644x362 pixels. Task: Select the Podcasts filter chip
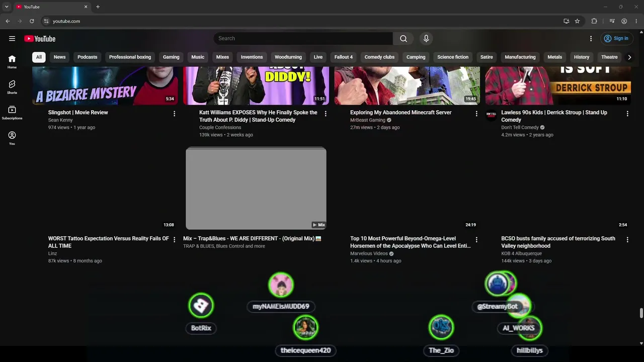click(88, 57)
